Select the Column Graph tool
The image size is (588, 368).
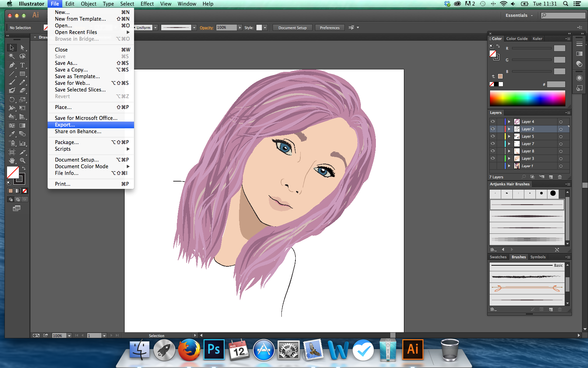(22, 143)
